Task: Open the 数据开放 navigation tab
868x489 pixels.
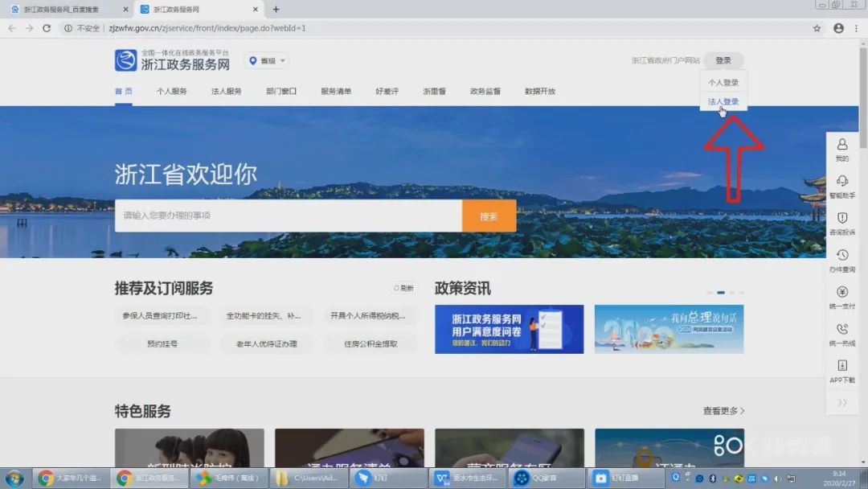Action: pos(540,92)
